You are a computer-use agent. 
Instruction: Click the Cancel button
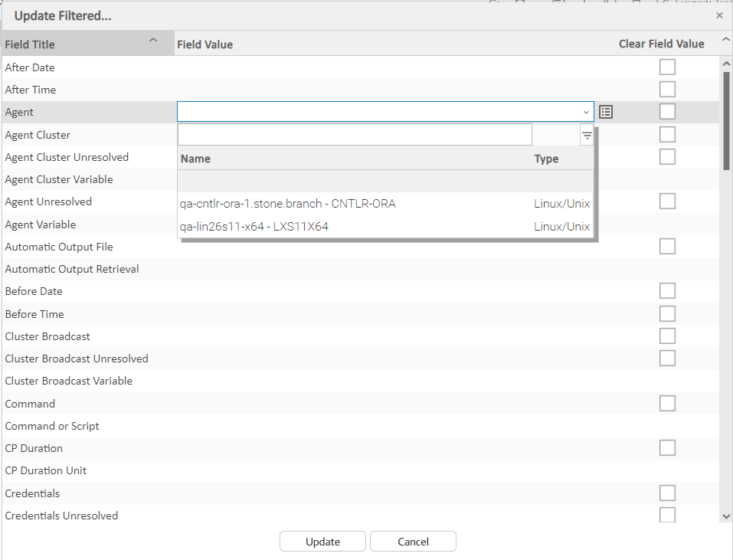click(x=413, y=542)
